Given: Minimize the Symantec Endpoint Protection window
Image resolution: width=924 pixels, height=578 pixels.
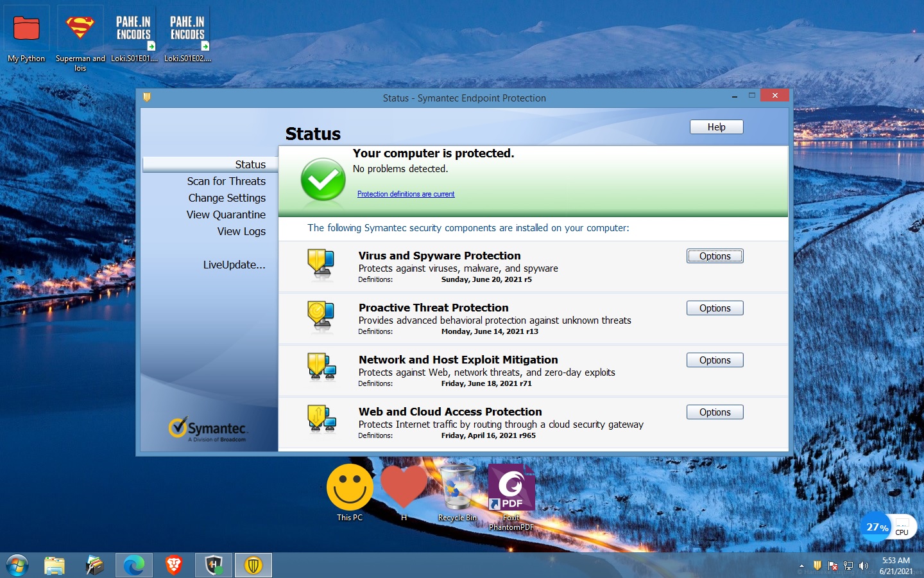Looking at the screenshot, I should [x=734, y=96].
